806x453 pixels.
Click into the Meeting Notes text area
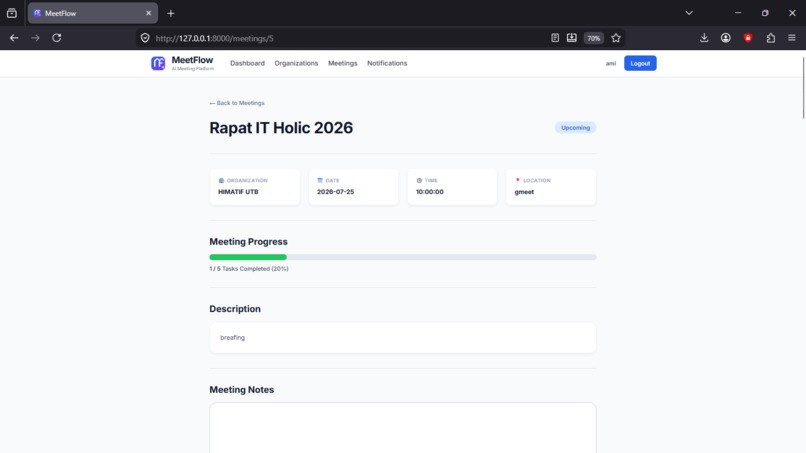point(402,428)
